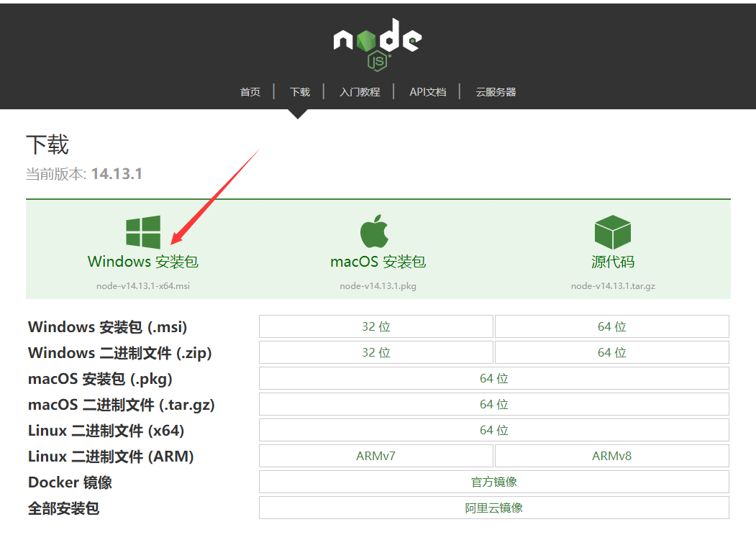756x550 pixels.
Task: Click the green source code cube icon
Action: pos(613,232)
